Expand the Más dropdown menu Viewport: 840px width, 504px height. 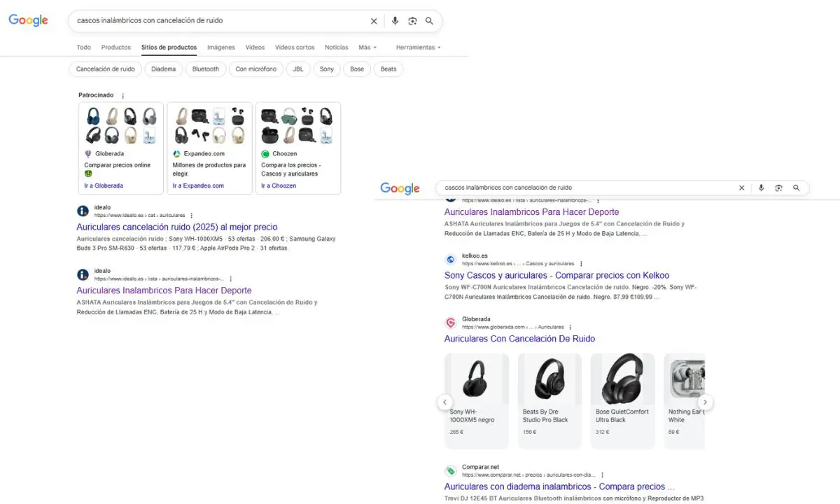click(x=367, y=48)
